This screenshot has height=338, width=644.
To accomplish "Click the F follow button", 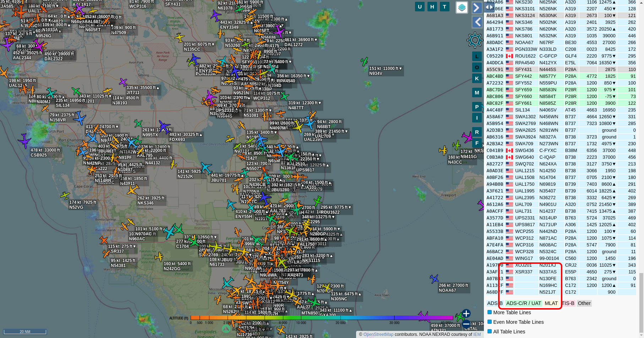I will 477,143.
